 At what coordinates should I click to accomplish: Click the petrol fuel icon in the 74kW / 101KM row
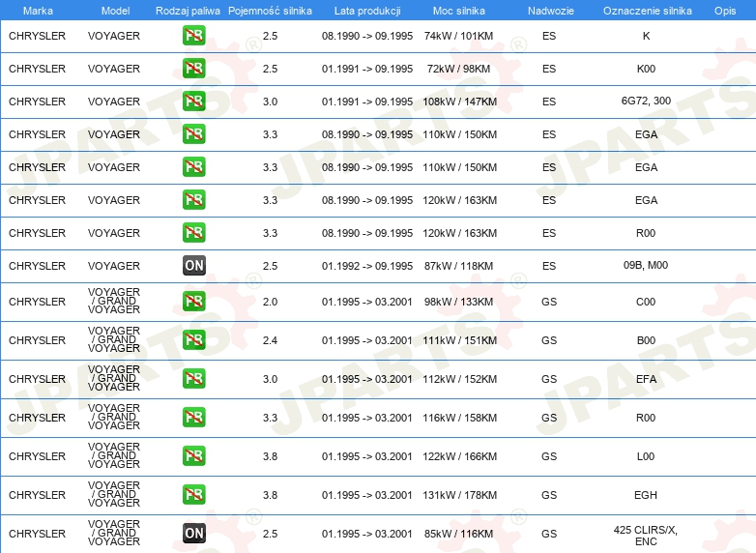[x=193, y=35]
